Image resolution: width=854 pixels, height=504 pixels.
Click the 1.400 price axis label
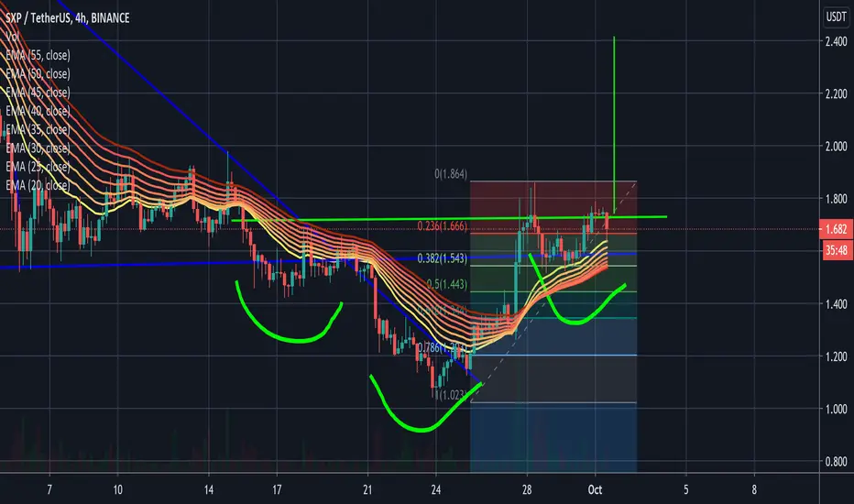tap(836, 304)
